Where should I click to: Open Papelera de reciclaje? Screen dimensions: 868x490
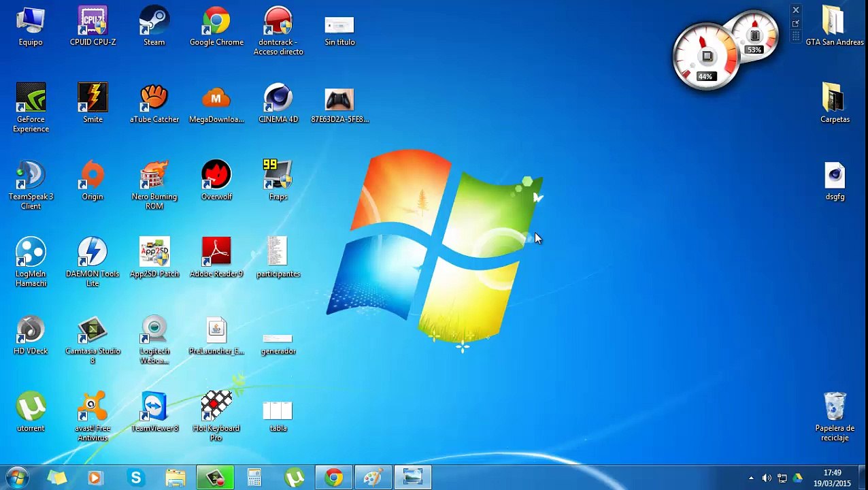835,417
